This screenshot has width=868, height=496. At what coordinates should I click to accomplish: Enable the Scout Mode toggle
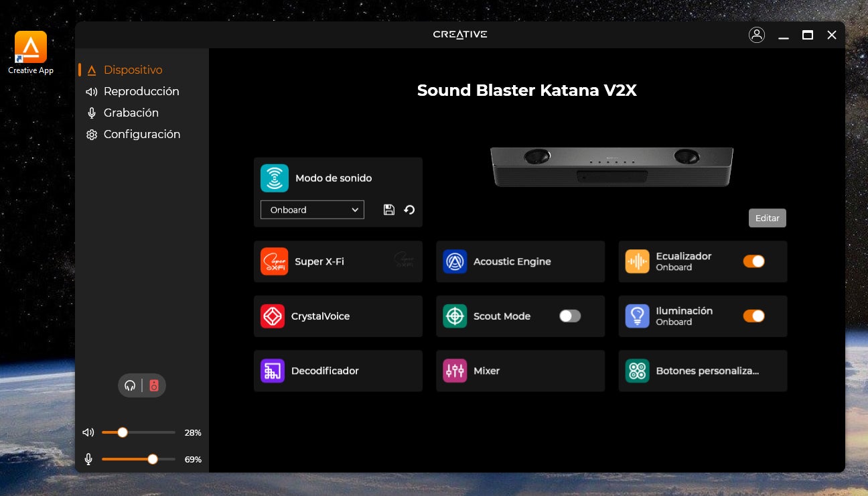(x=570, y=316)
